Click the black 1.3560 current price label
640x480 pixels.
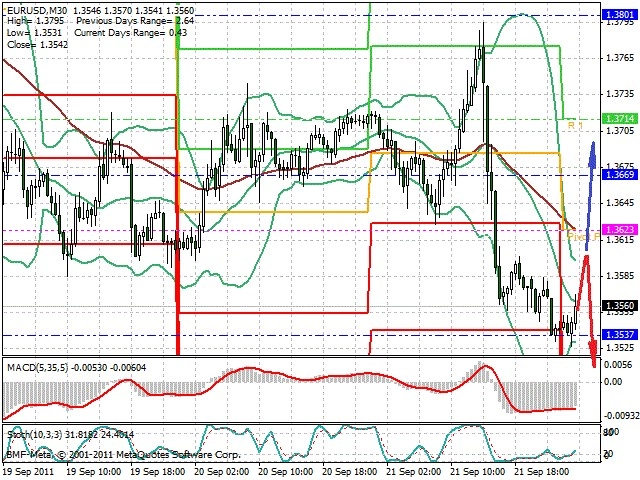(620, 306)
